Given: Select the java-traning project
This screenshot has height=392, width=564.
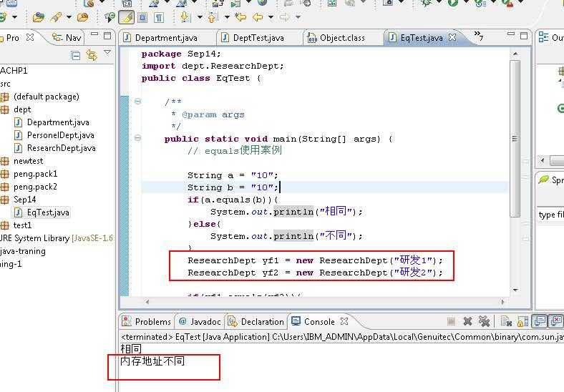Looking at the screenshot, I should click(23, 251).
